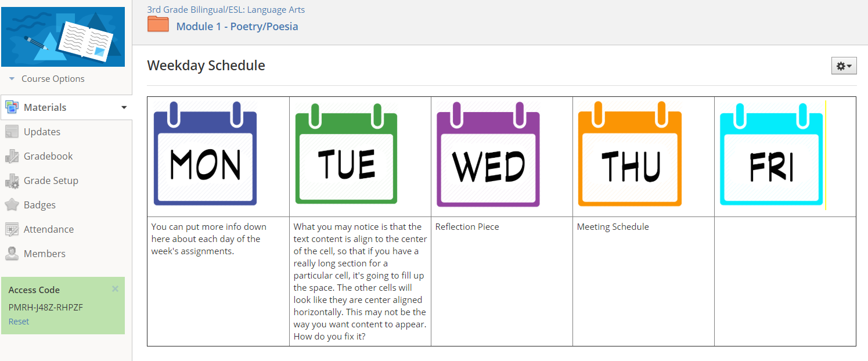Click the Materials sidebar icon
This screenshot has width=868, height=361.
12,107
